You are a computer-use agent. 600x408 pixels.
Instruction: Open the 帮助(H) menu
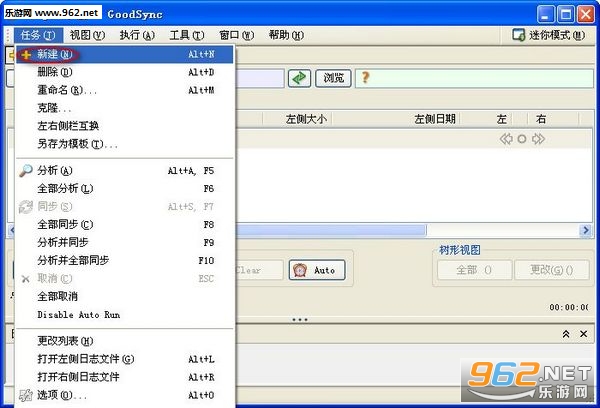click(286, 35)
